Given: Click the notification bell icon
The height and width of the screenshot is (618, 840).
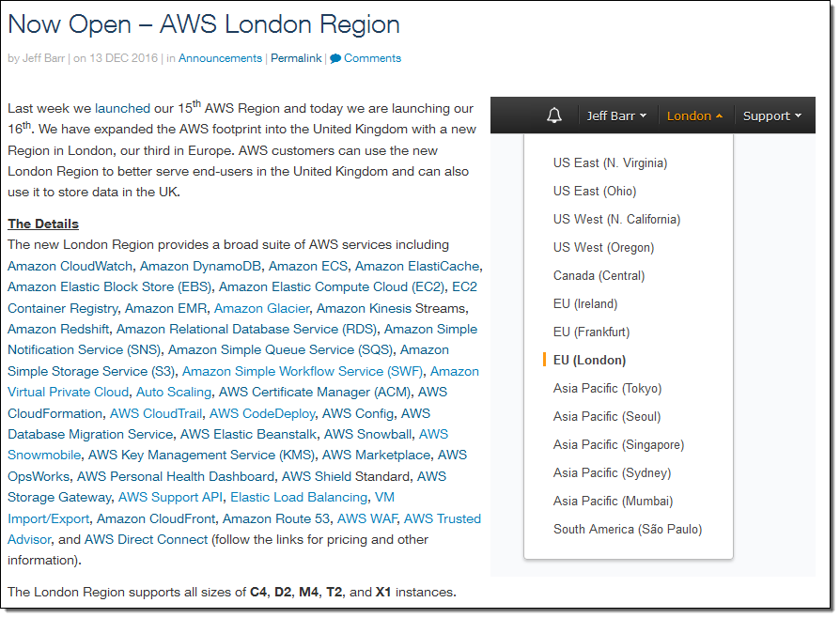Looking at the screenshot, I should 554,116.
